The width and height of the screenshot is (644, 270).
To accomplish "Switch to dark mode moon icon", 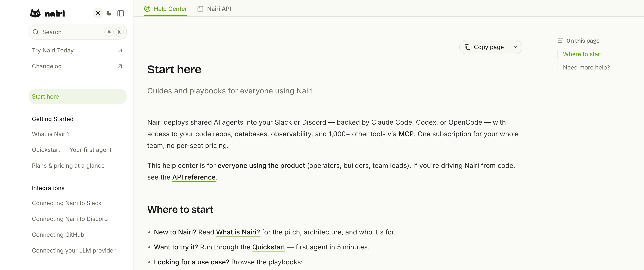I will click(109, 13).
